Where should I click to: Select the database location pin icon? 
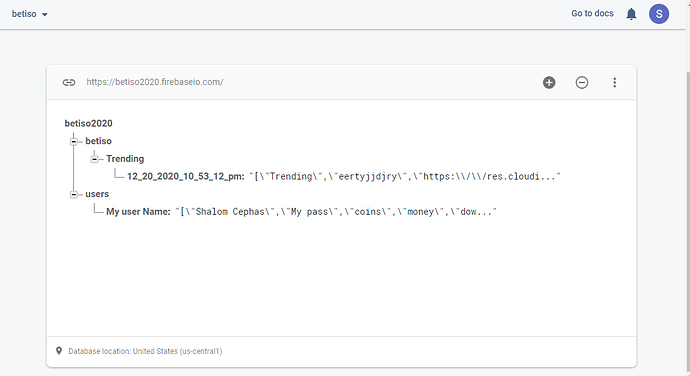(x=59, y=350)
